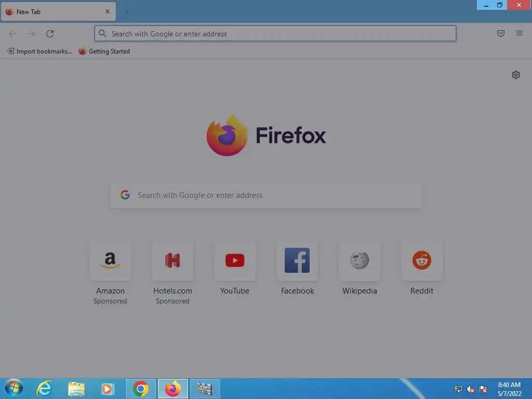Open the Windows Start menu
The width and height of the screenshot is (532, 399).
[x=14, y=388]
